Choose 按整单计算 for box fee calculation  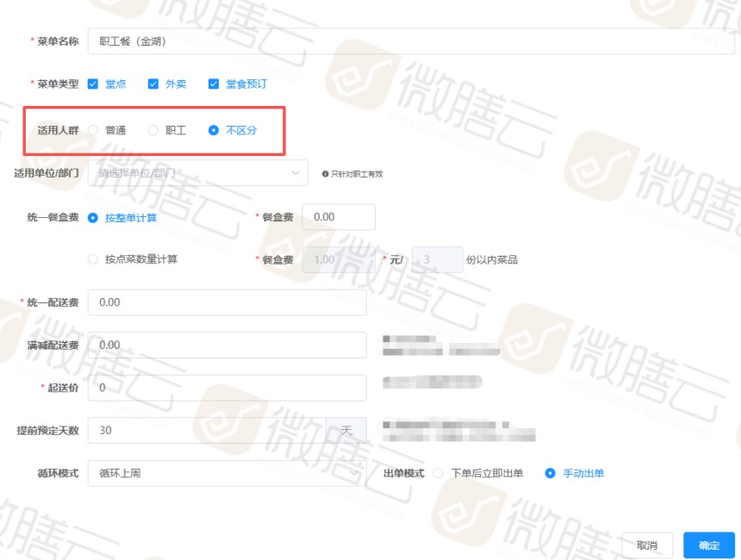tap(95, 217)
